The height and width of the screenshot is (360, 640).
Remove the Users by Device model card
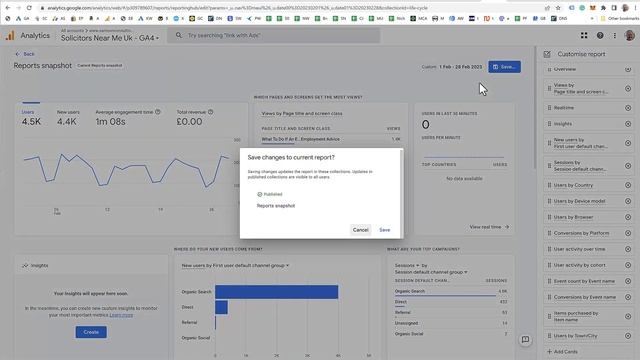click(628, 201)
